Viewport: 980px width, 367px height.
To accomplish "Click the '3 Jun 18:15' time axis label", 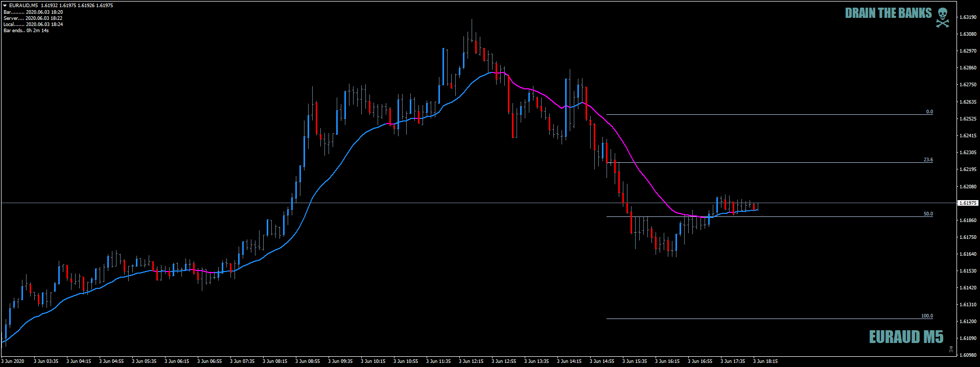I will [765, 361].
